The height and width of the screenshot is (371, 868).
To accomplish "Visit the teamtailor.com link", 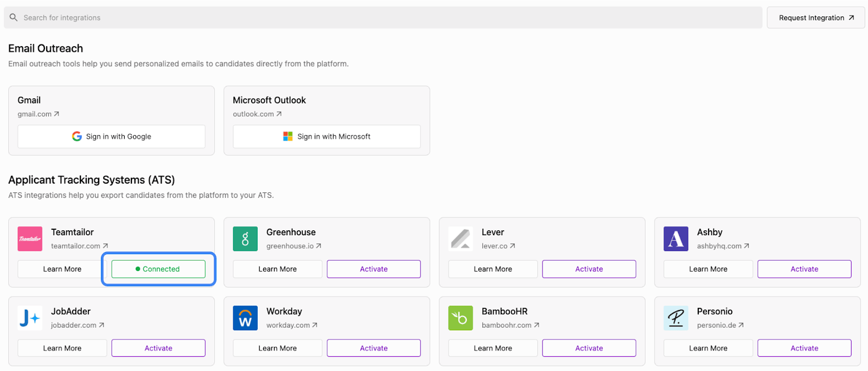I will (80, 246).
